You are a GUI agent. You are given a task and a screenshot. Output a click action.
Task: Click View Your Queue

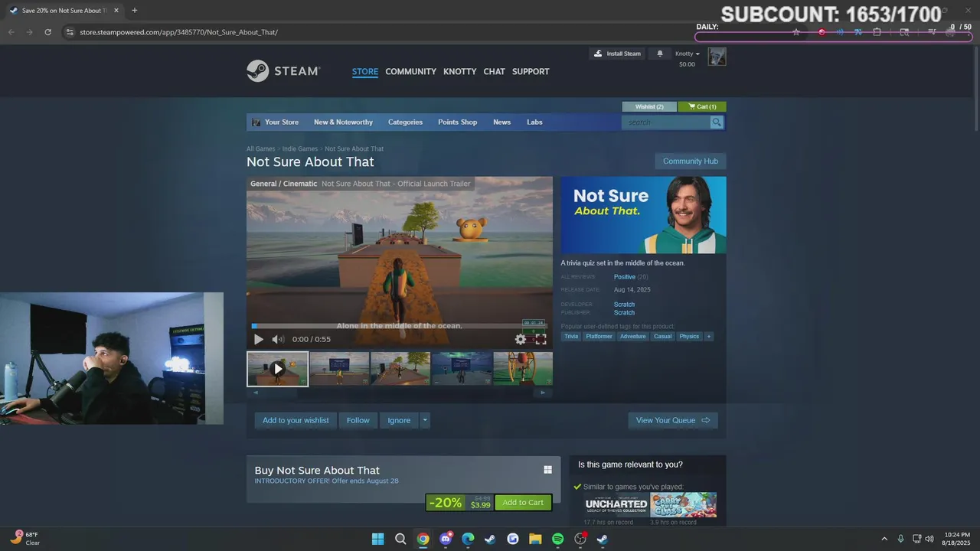point(673,420)
